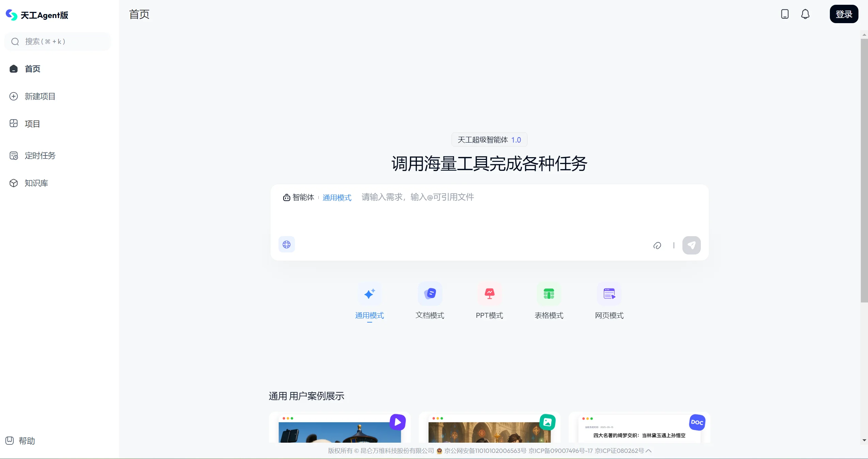The width and height of the screenshot is (868, 459).
Task: Click the search input field in the sidebar
Action: tap(57, 41)
